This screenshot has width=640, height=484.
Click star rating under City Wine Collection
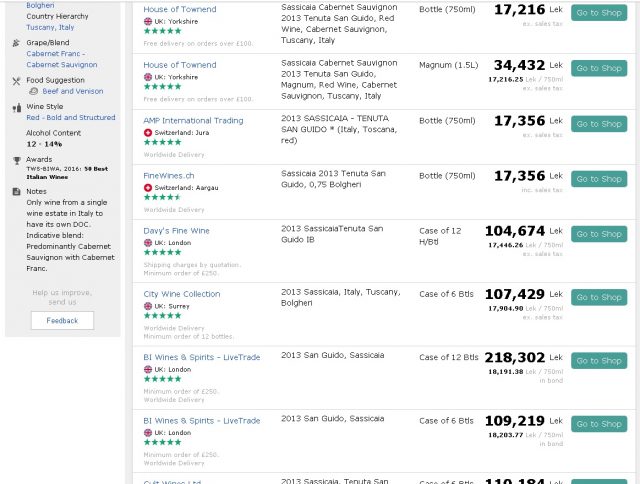click(x=162, y=315)
